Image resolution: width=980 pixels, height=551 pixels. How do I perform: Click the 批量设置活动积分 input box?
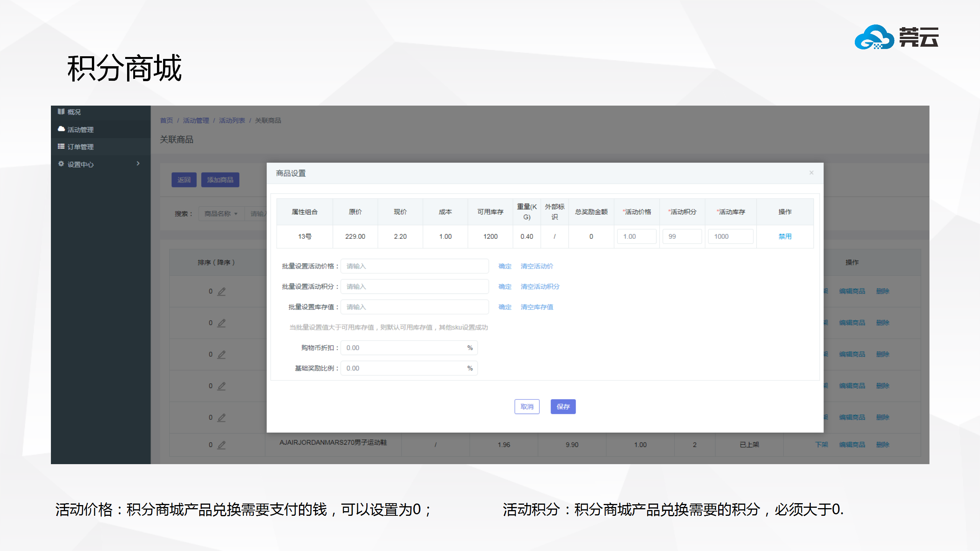click(x=415, y=287)
